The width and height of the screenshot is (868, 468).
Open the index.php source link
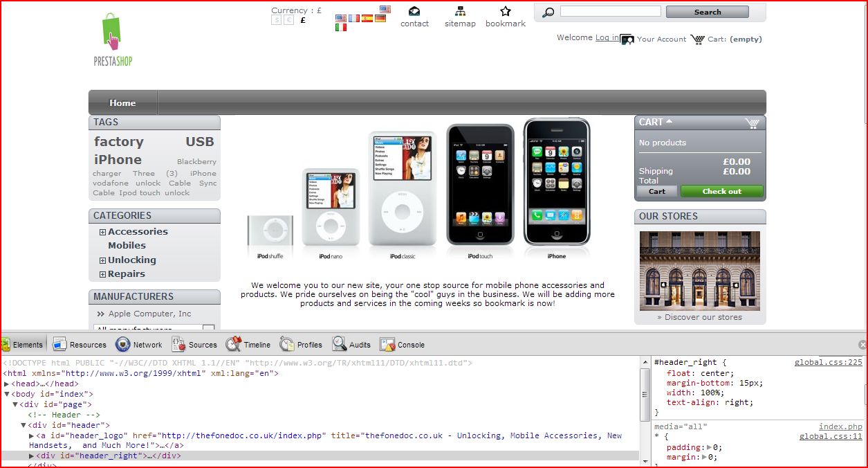(840, 427)
